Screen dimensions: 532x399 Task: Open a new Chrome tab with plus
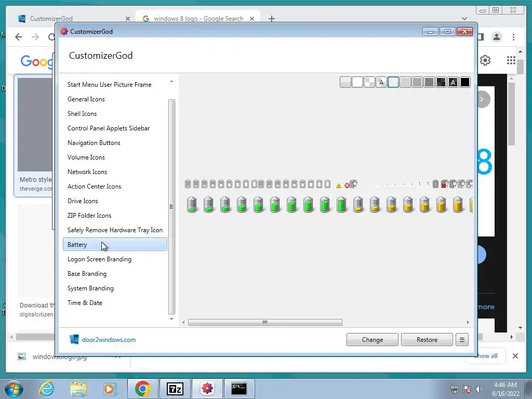click(x=271, y=19)
